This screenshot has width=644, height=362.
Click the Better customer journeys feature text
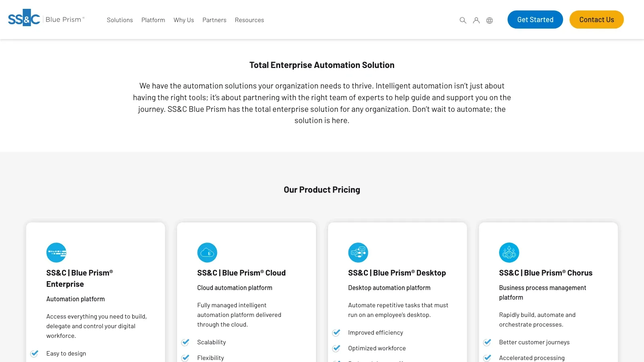coord(535,342)
